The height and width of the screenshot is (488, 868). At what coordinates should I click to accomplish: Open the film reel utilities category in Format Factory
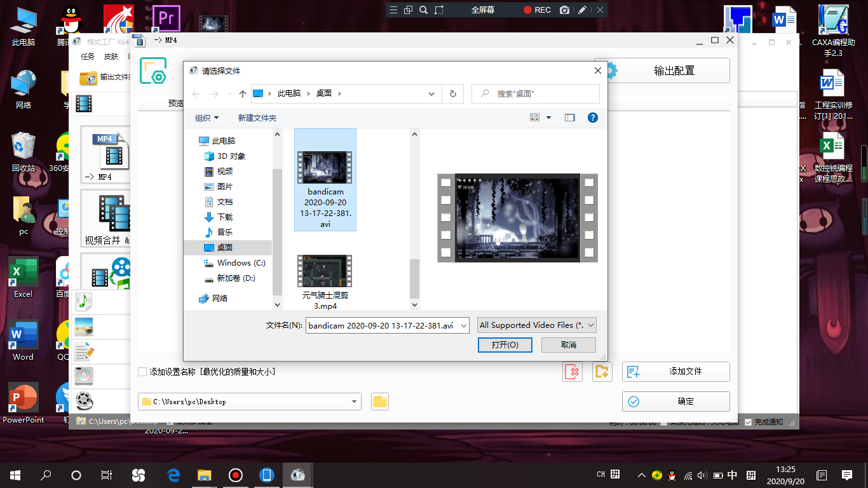click(84, 401)
